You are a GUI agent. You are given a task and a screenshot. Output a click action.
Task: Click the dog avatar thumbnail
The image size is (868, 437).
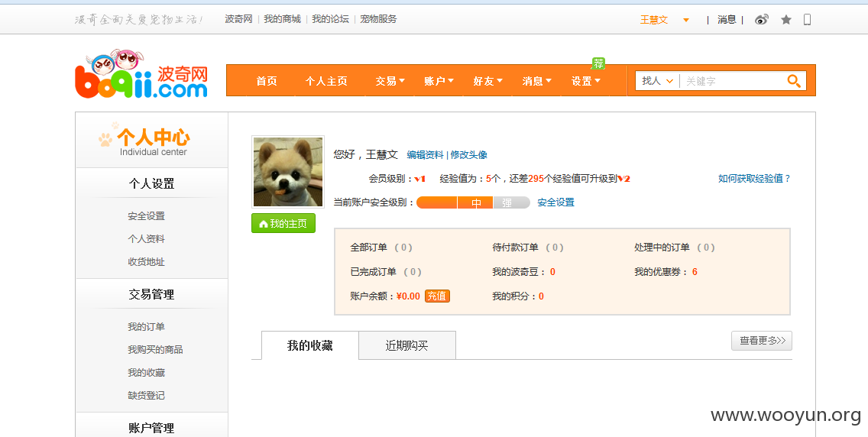pos(288,172)
